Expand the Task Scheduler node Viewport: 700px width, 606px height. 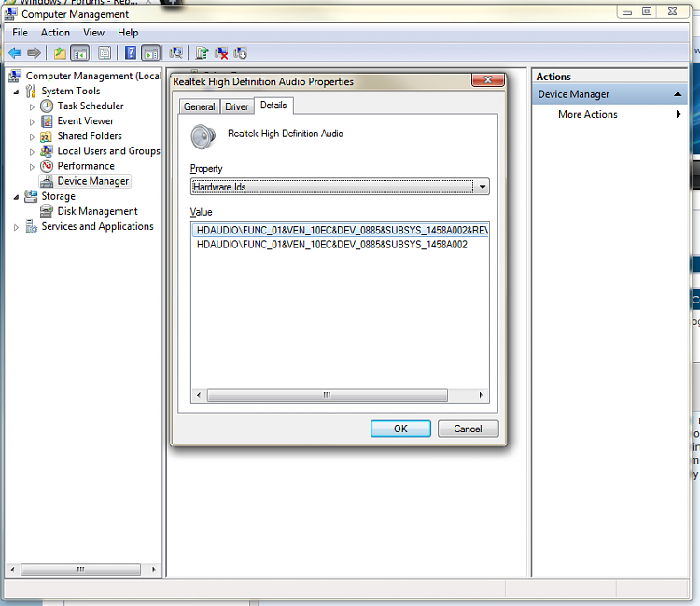click(x=32, y=107)
